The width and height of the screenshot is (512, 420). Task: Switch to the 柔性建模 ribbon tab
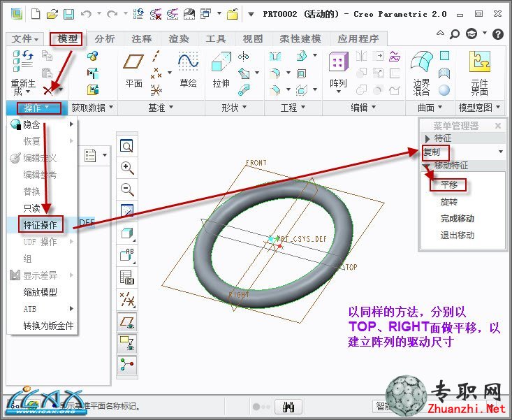(300, 39)
